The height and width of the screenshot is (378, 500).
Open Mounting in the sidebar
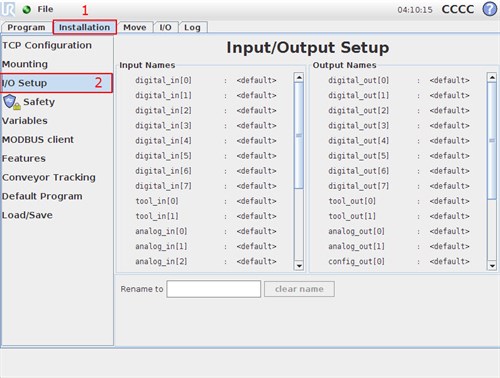[x=25, y=64]
